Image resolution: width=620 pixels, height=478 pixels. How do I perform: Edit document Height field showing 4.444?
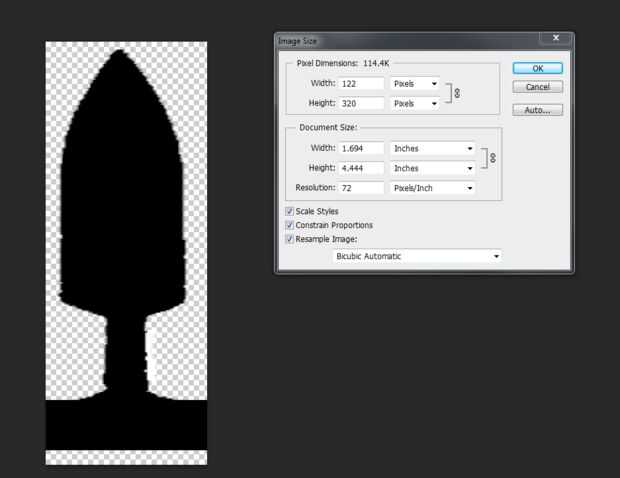pos(361,168)
